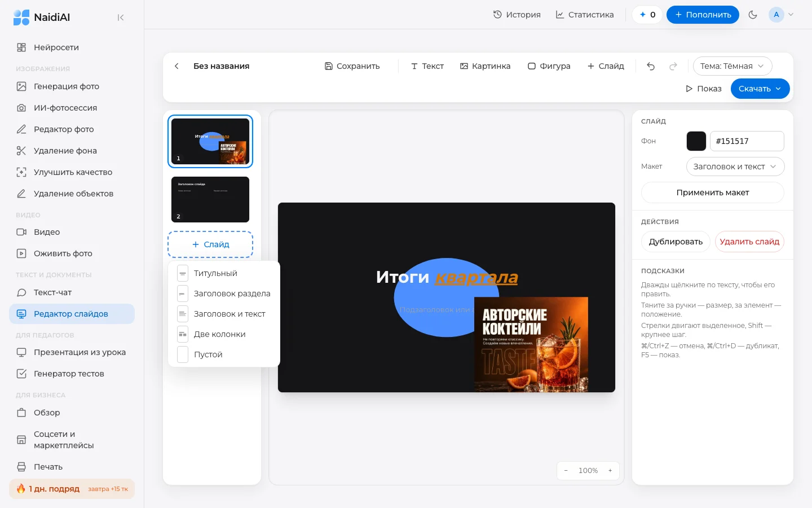812x508 pixels.
Task: Open the user avatar account menu
Action: point(781,15)
